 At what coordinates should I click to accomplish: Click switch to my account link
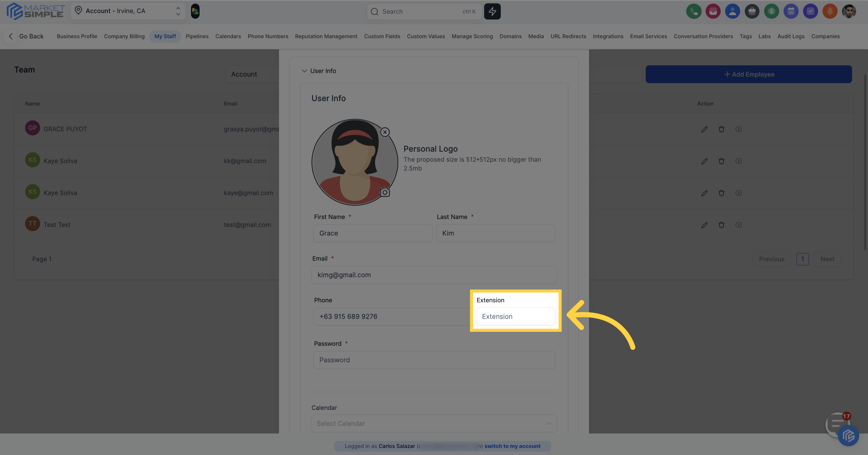point(512,446)
